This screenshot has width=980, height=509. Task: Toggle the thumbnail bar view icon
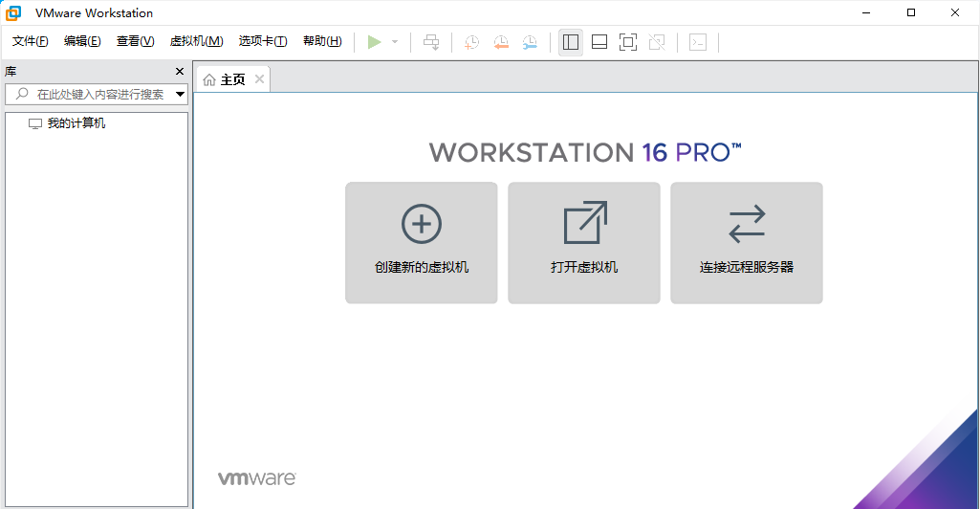(599, 42)
